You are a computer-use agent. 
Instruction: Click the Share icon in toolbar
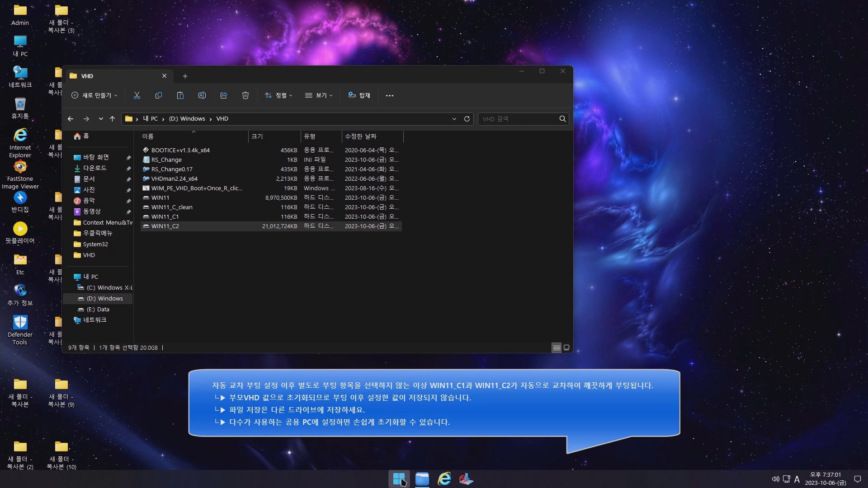click(x=224, y=95)
